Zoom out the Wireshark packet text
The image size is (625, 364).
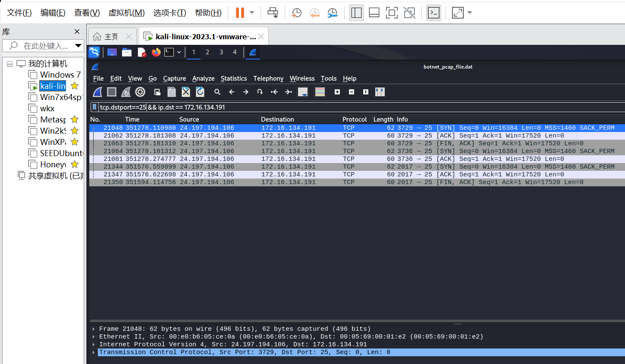(352, 92)
